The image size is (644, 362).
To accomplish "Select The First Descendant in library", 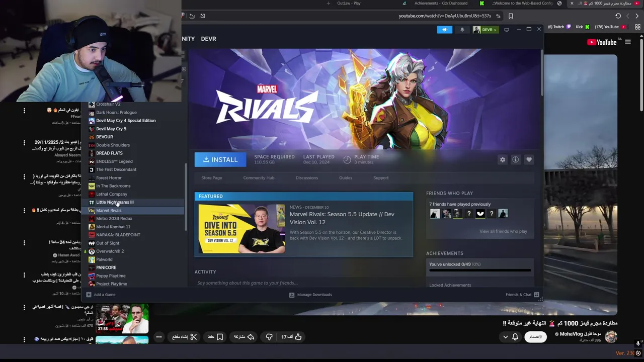I will click(x=116, y=169).
